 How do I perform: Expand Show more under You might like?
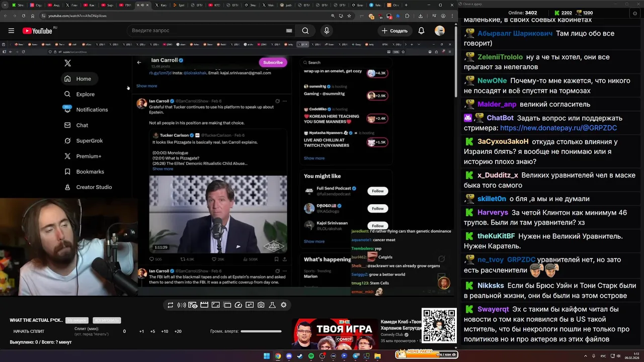314,241
